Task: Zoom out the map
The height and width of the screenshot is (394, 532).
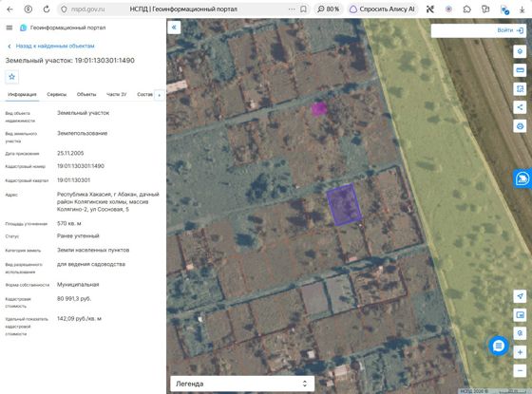Action: click(520, 370)
